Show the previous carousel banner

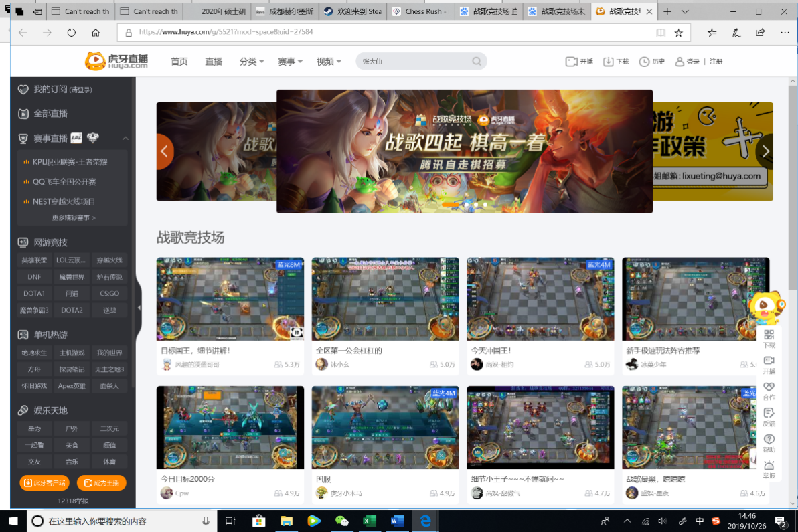tap(165, 152)
